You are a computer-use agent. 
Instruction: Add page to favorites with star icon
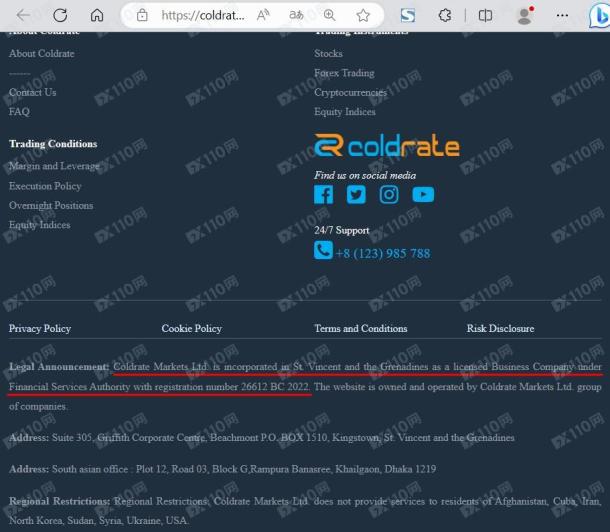coord(363,16)
